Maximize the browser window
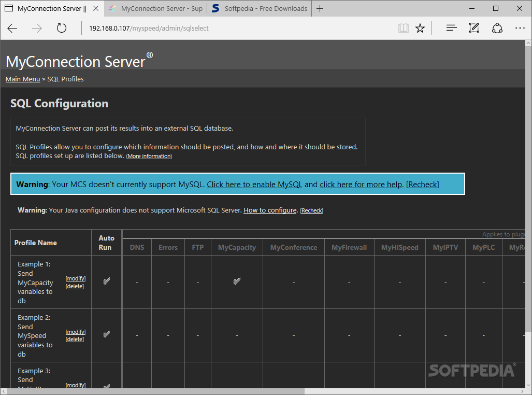This screenshot has width=532, height=395. (x=496, y=8)
